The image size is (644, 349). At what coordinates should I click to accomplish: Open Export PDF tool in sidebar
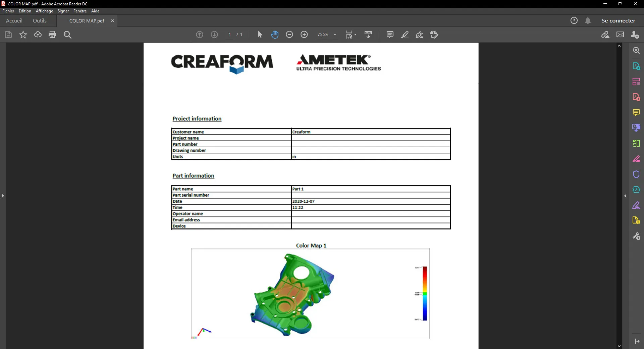636,66
